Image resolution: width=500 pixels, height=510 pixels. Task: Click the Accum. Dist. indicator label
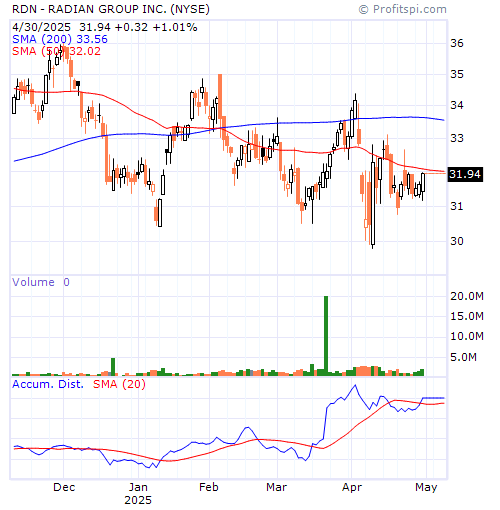[48, 384]
